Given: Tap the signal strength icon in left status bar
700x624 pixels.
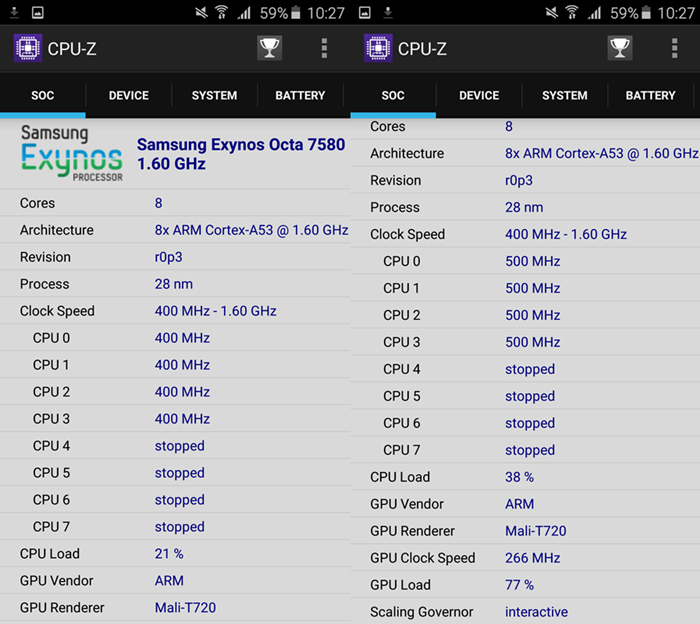Looking at the screenshot, I should click(x=244, y=12).
